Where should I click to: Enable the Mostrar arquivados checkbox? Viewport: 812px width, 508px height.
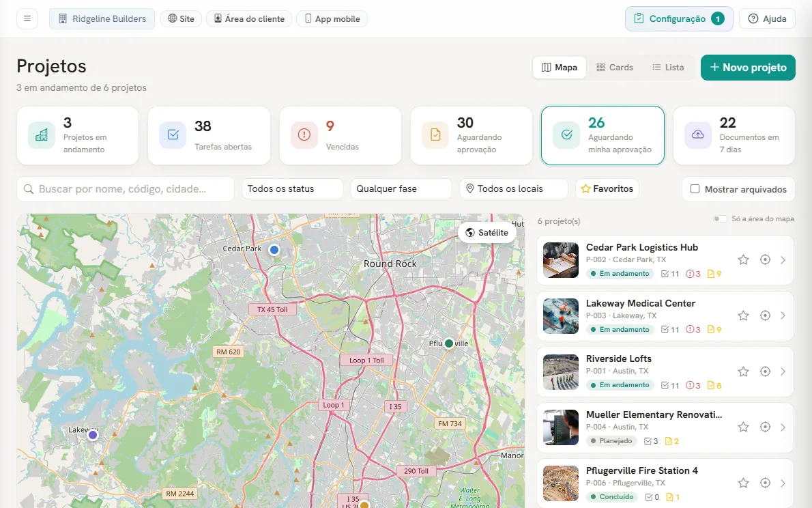click(695, 189)
